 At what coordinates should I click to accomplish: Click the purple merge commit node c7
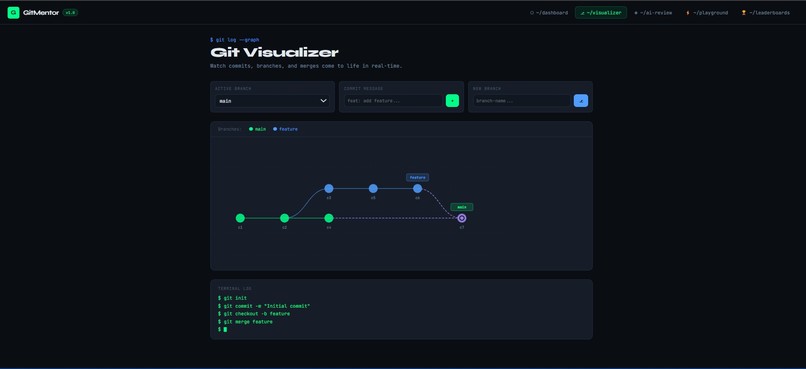point(462,218)
